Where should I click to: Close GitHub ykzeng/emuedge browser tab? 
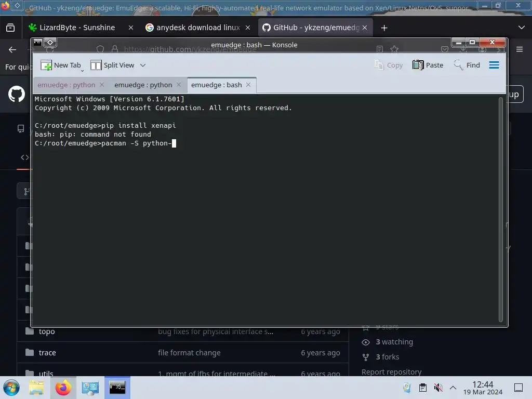[x=365, y=28]
